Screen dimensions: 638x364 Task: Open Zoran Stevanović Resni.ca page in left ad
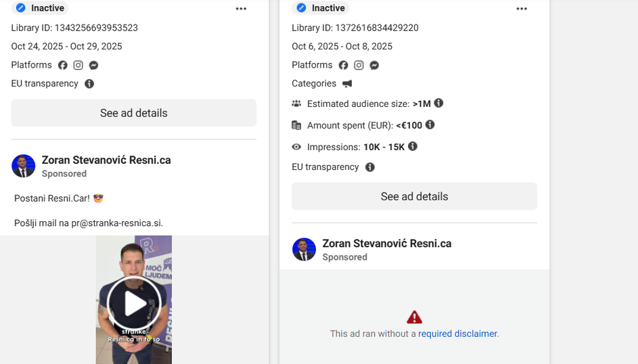coord(106,160)
